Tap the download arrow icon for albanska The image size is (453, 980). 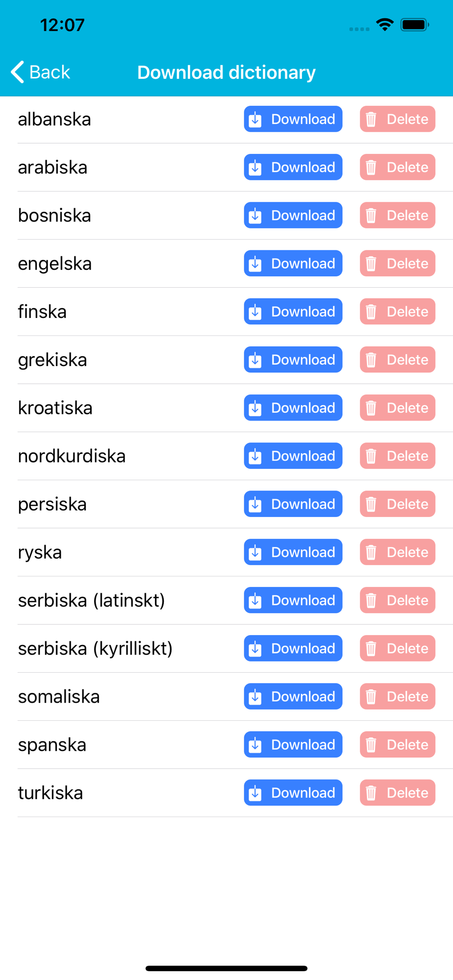point(255,120)
